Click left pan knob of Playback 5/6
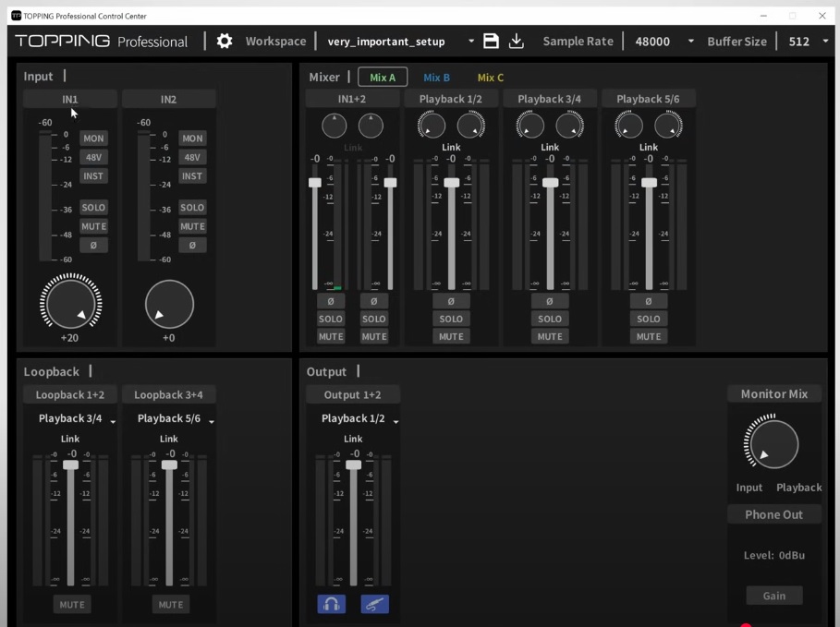This screenshot has width=840, height=627. [628, 126]
